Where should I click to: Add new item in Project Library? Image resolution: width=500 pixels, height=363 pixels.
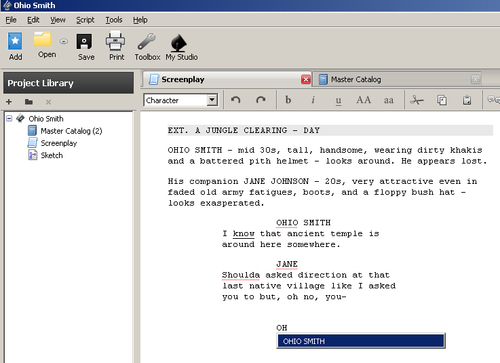[x=9, y=102]
